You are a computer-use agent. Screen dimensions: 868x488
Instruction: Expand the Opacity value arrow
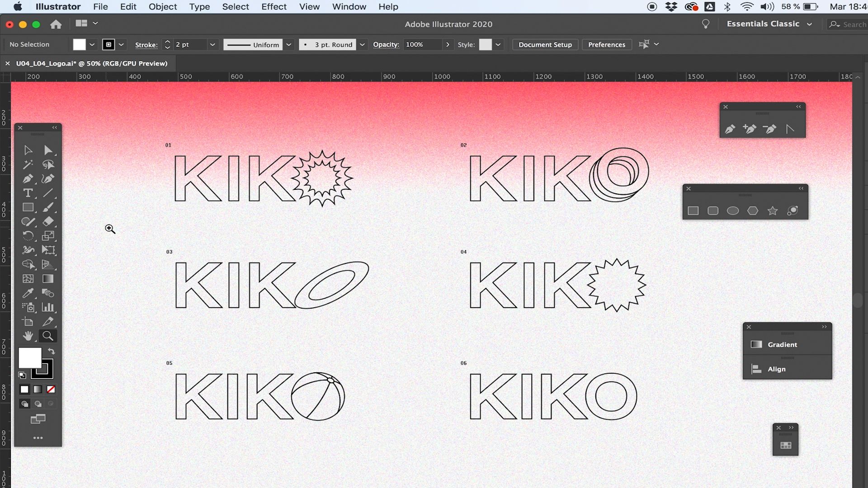[448, 44]
